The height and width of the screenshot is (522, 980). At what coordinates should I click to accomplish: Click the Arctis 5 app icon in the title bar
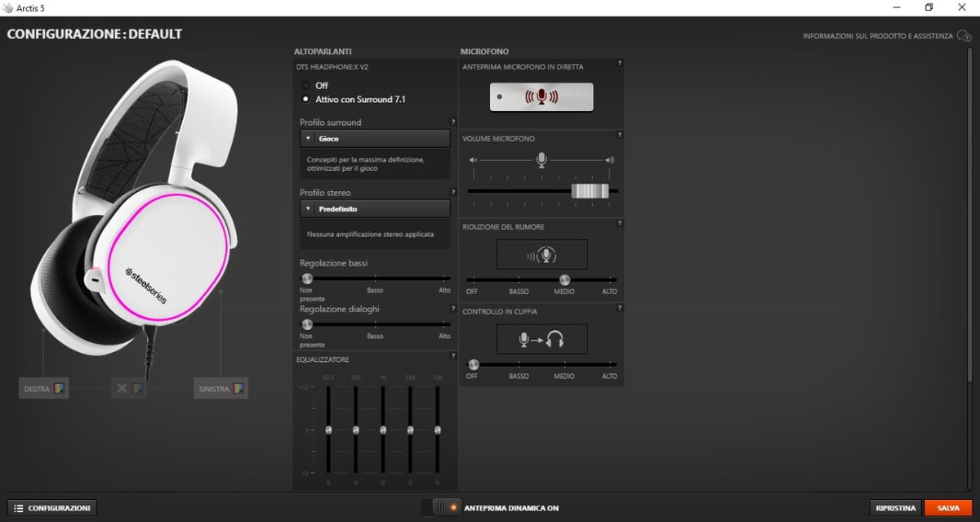[7, 7]
